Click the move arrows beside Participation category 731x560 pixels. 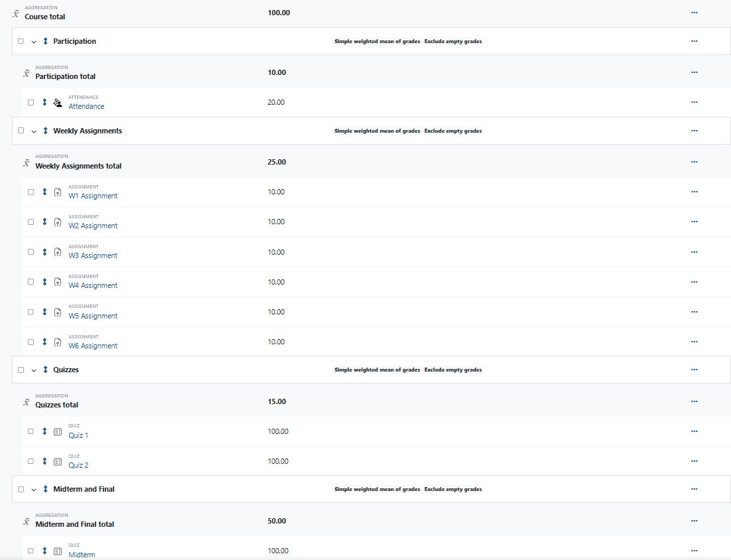pyautogui.click(x=45, y=41)
